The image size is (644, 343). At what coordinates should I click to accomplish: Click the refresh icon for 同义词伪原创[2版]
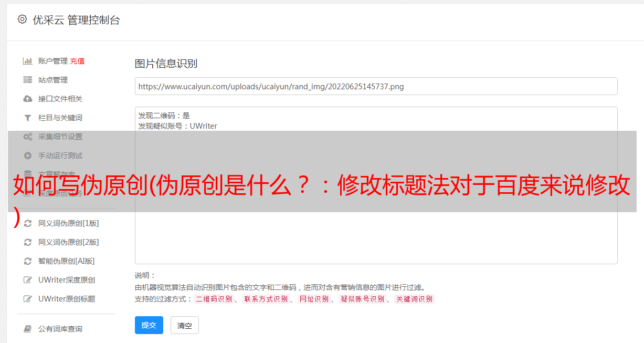[28, 242]
